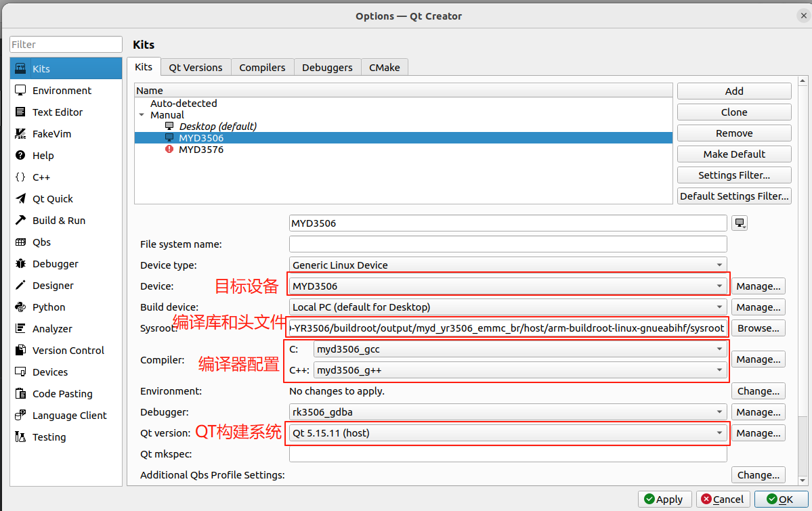Open Code Pasting clipboard icon
The height and width of the screenshot is (511, 812).
pos(20,393)
